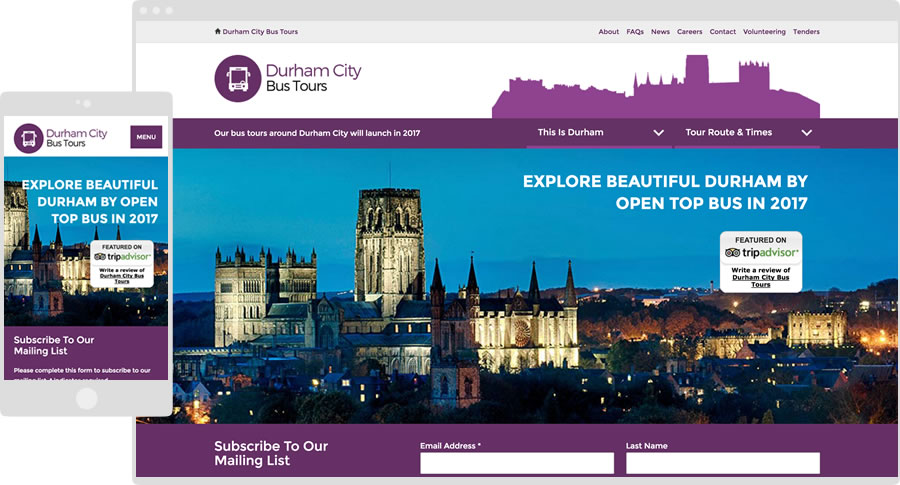Focus the Last Name text field

coord(722,463)
